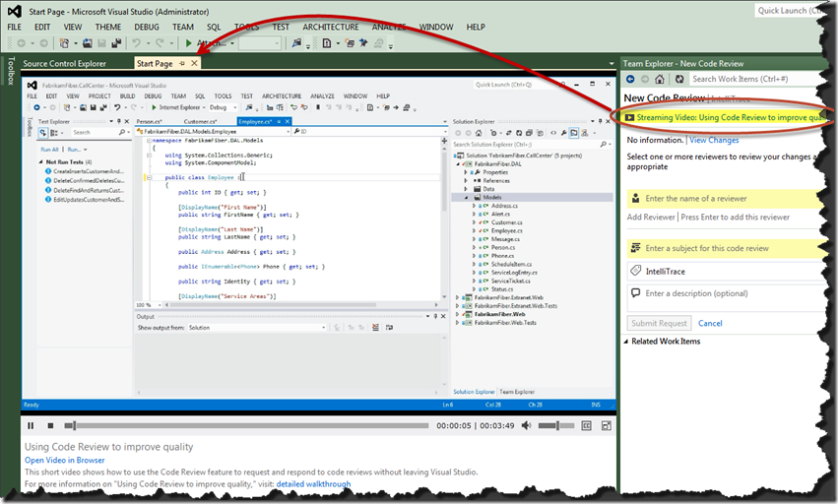Click the Redo toolbar icon
The width and height of the screenshot is (838, 504).
point(160,43)
